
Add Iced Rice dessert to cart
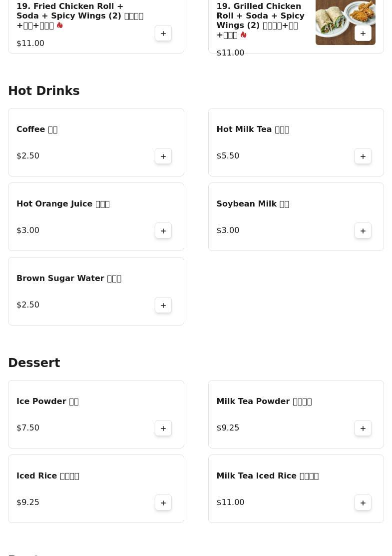pos(163,502)
